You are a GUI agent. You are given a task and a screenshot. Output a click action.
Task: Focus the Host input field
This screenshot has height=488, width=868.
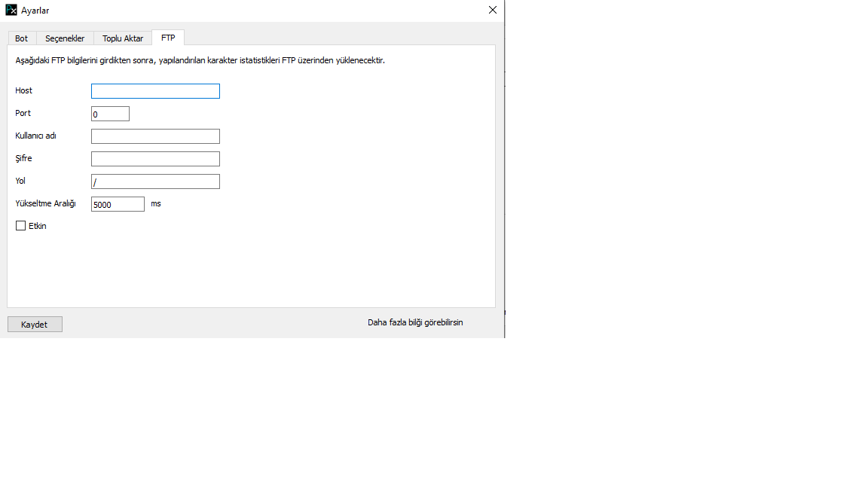coord(155,91)
